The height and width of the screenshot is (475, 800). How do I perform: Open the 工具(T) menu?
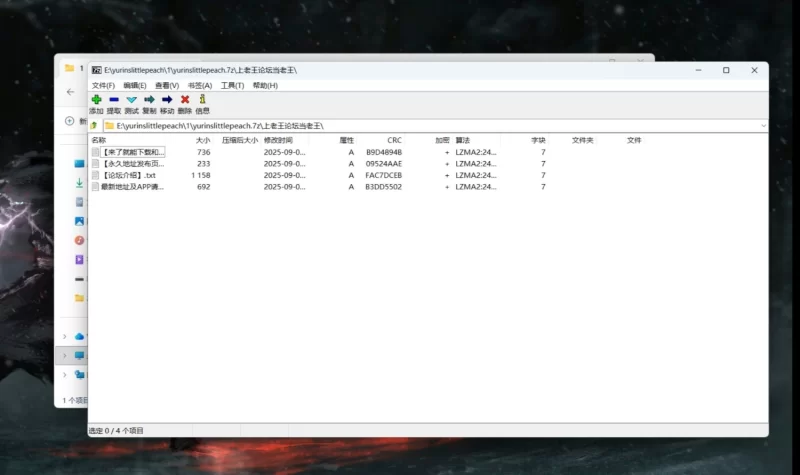pos(232,85)
